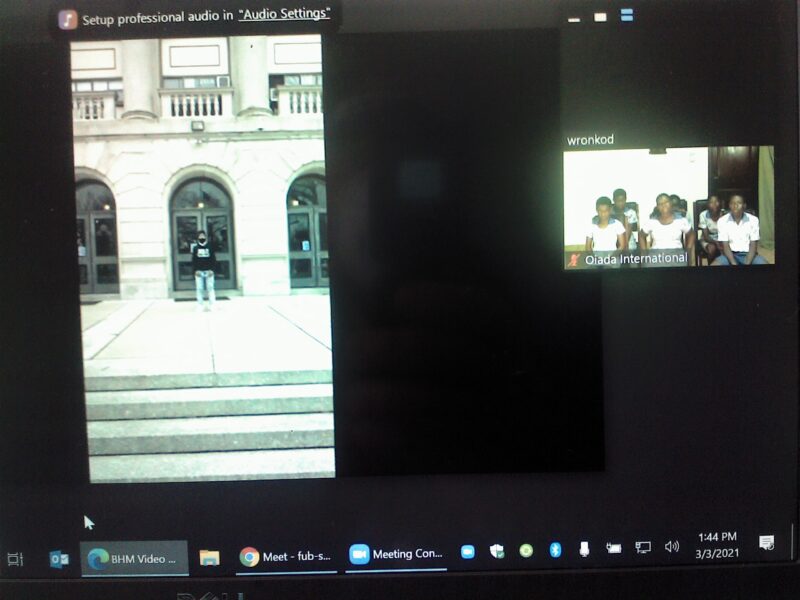Open Zoom Meeting Controls taskbar button
The image size is (800, 600).
(396, 554)
